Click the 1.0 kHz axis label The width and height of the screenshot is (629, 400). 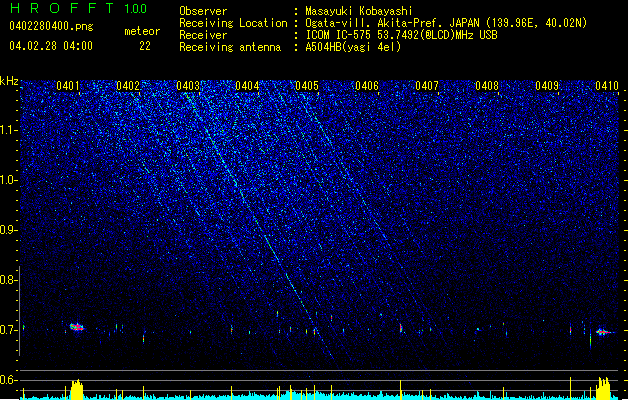click(x=9, y=180)
